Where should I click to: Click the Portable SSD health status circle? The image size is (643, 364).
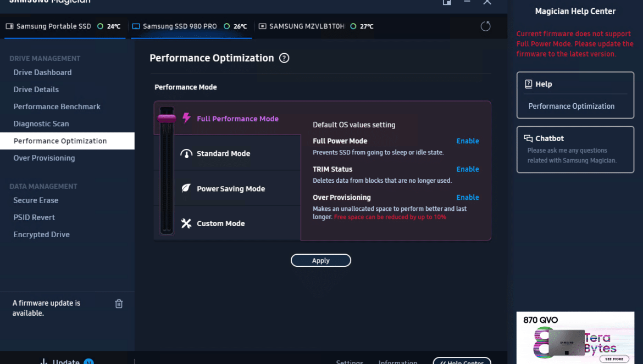click(100, 26)
